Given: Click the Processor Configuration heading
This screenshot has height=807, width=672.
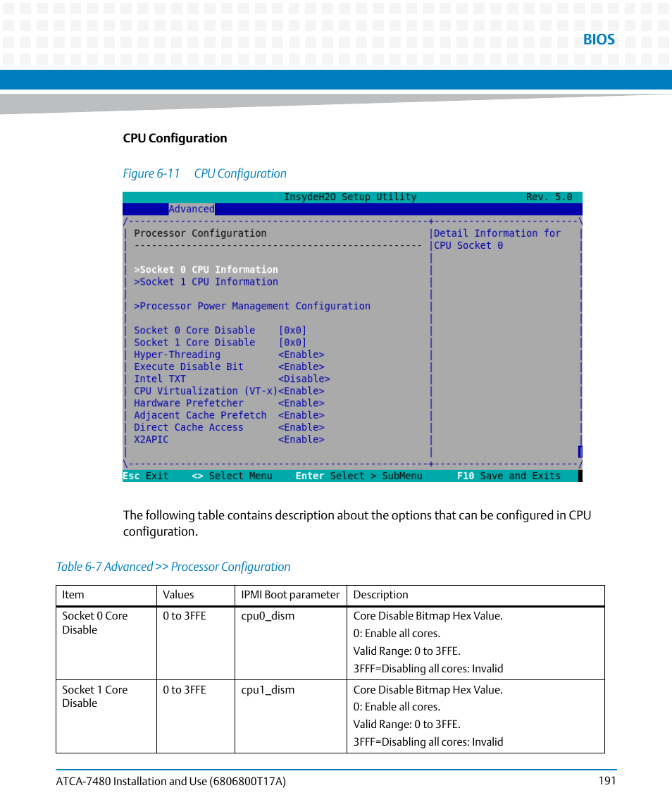Looking at the screenshot, I should tap(200, 233).
